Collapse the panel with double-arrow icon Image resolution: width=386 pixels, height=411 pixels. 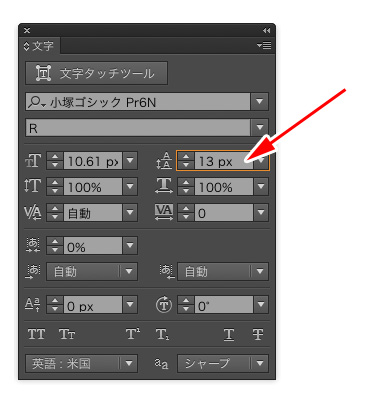[x=266, y=31]
